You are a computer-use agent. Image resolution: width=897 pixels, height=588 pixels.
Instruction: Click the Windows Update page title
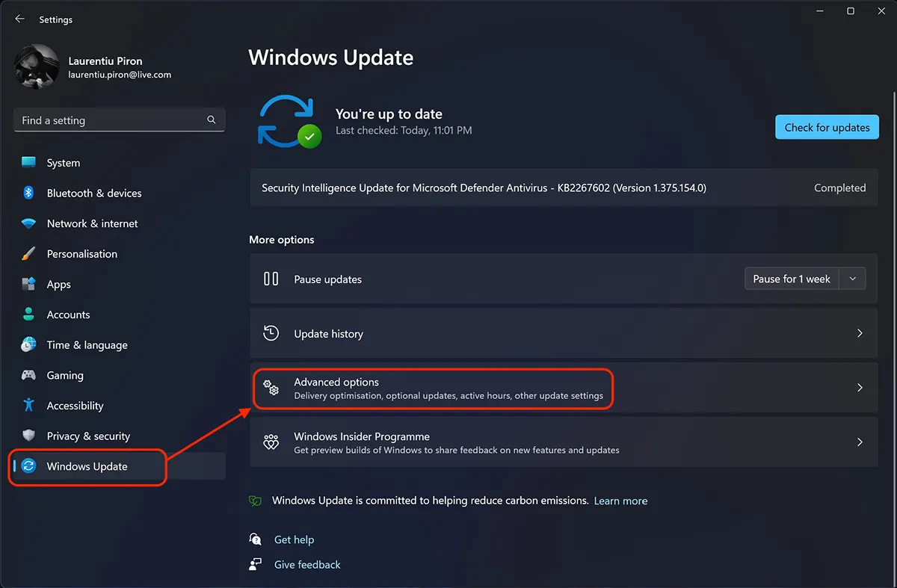pyautogui.click(x=331, y=58)
